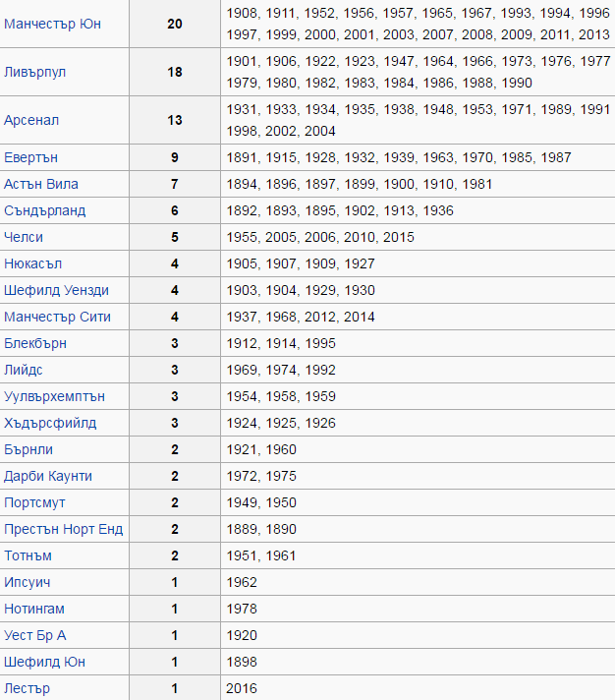Follow the Портсмут link
Image resolution: width=615 pixels, height=700 pixels.
point(34,502)
